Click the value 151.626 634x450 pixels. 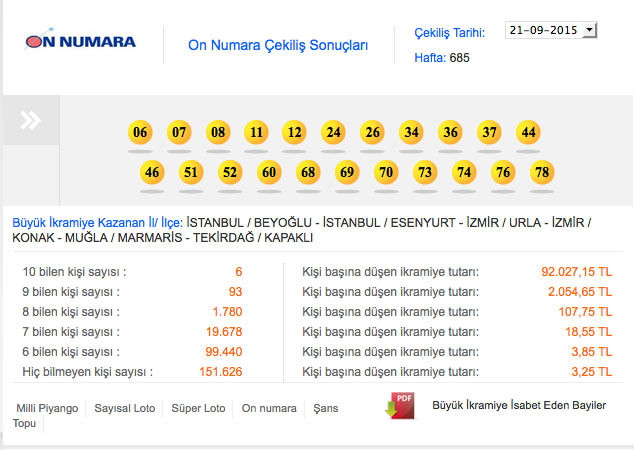221,372
